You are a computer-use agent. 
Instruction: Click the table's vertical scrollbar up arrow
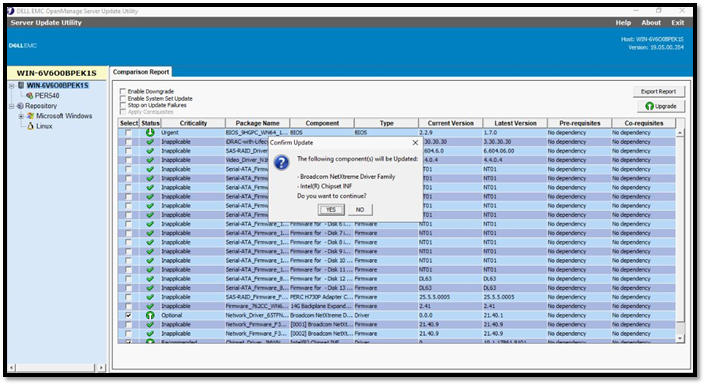click(680, 133)
